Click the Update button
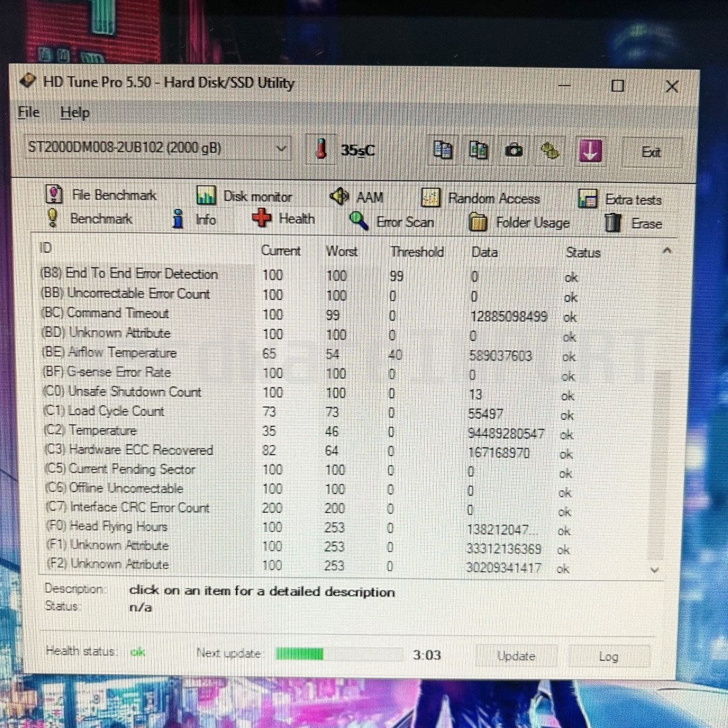 click(x=516, y=656)
